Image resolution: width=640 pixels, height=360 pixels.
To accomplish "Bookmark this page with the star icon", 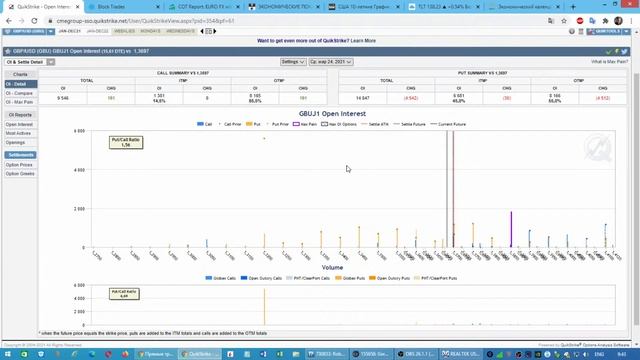I will (x=564, y=21).
